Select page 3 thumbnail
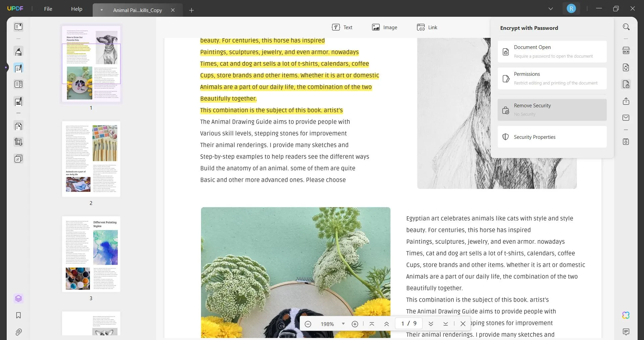 (x=91, y=254)
